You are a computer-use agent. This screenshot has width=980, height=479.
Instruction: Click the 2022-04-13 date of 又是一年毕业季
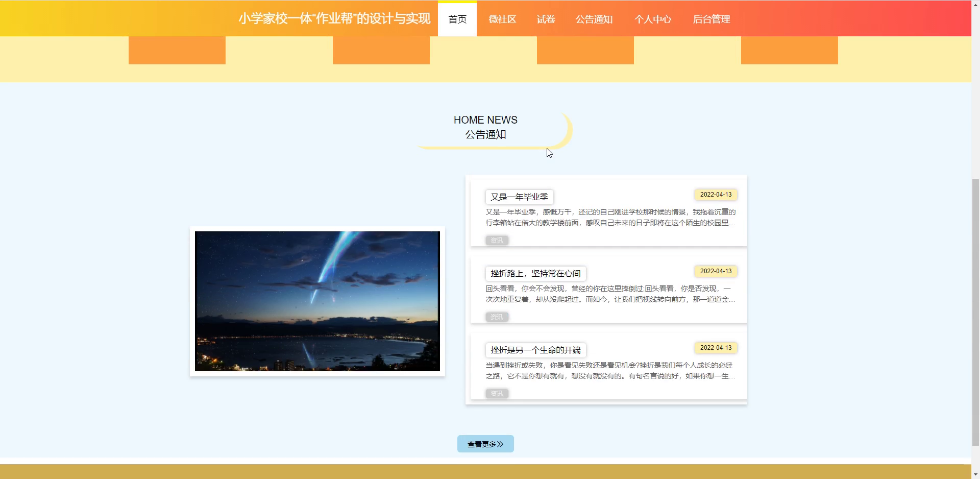[x=716, y=195]
